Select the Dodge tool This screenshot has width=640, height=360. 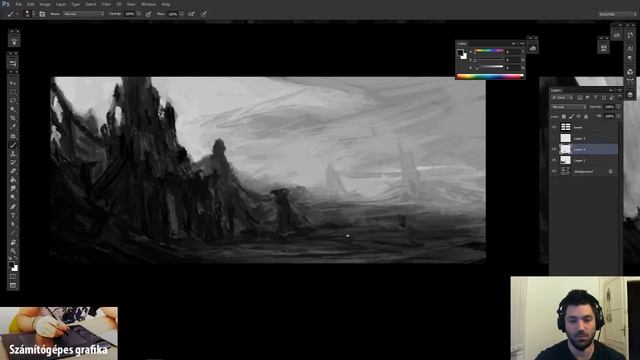(13, 198)
